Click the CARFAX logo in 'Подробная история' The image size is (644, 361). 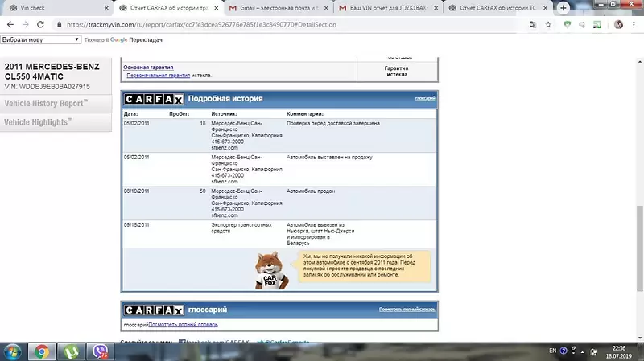(x=154, y=99)
